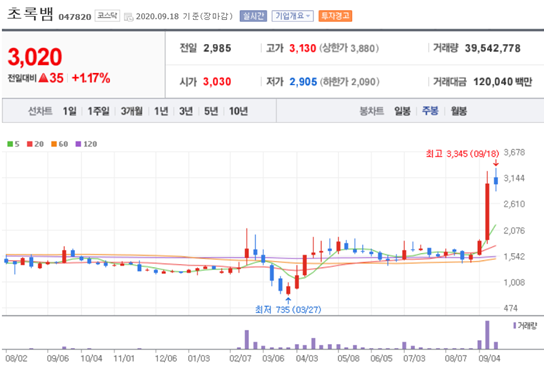Switch to 월봉 candle chart
This screenshot has width=544, height=375.
[x=459, y=111]
